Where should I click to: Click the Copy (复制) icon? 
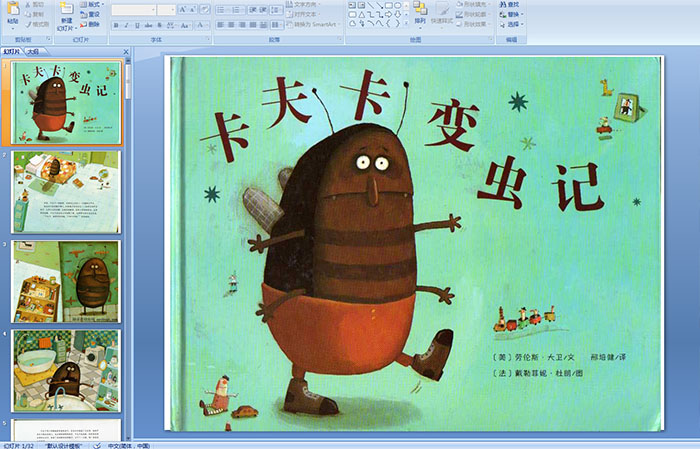[x=28, y=14]
